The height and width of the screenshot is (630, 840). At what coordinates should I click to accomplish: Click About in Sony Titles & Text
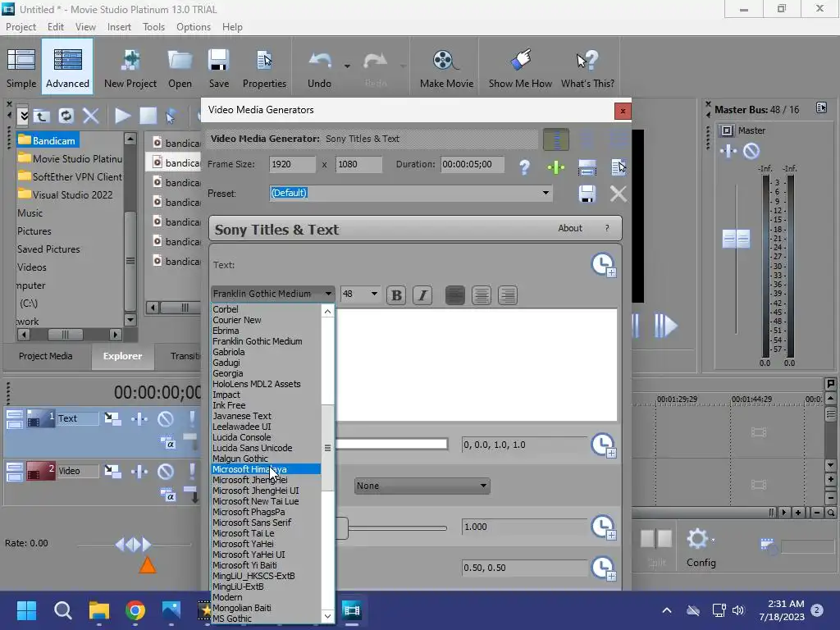click(570, 228)
